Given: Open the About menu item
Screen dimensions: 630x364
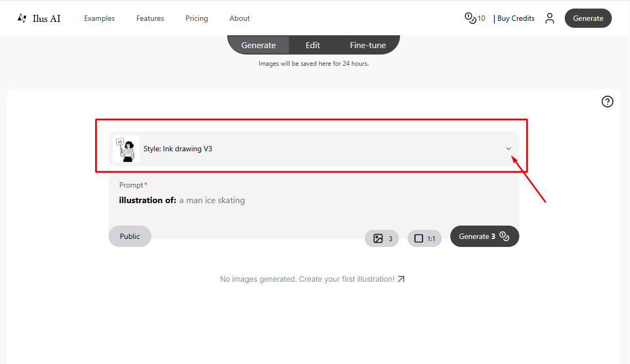Looking at the screenshot, I should click(240, 19).
